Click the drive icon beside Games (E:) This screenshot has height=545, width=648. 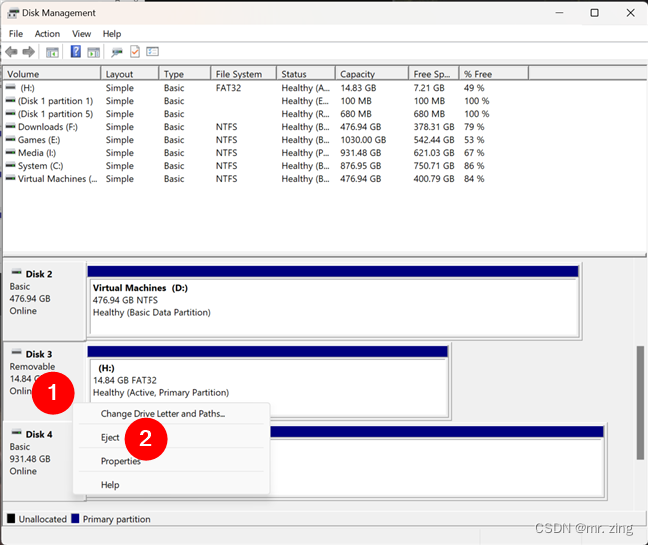point(11,139)
